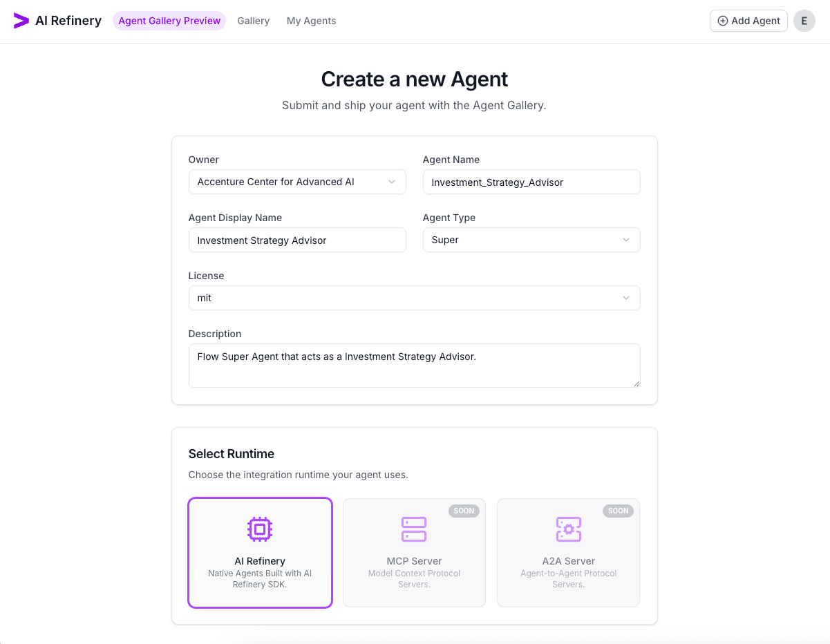Open the user avatar labeled E
This screenshot has height=644, width=830.
point(804,21)
